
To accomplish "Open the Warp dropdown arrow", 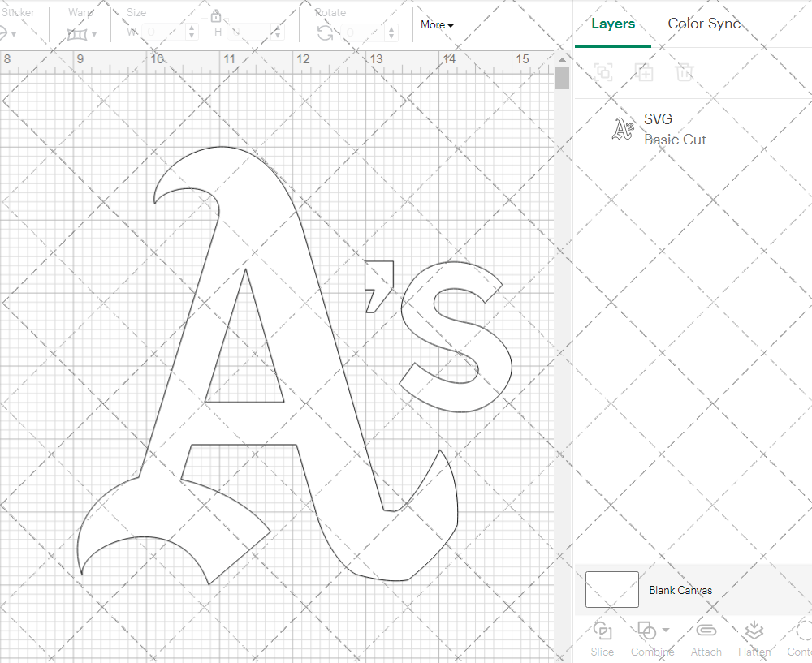I will tap(93, 35).
